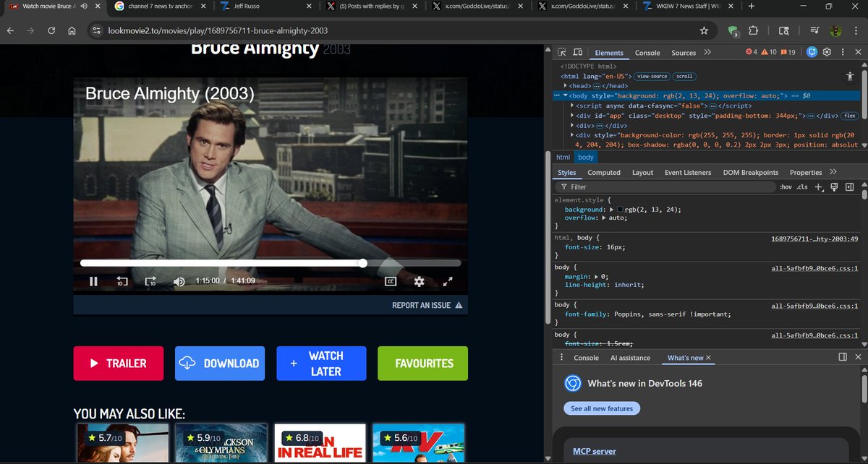The image size is (868, 464).
Task: Open the Computed styles tab
Action: click(604, 172)
